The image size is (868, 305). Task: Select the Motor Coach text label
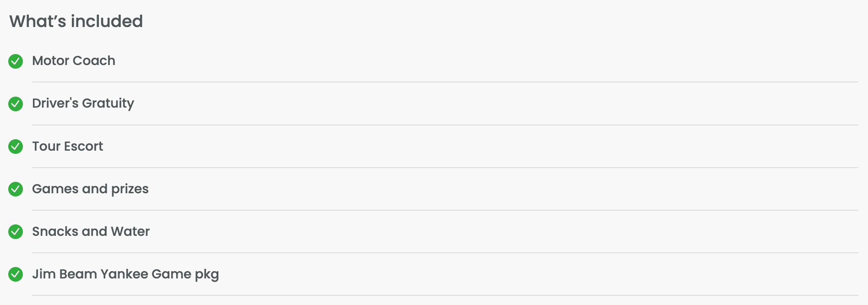74,60
